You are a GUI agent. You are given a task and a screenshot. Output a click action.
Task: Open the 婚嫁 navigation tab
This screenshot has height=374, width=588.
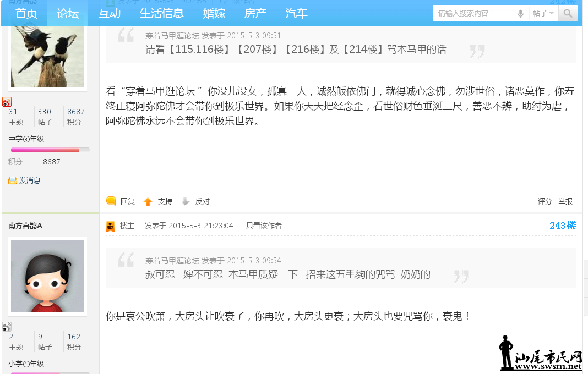coord(214,14)
